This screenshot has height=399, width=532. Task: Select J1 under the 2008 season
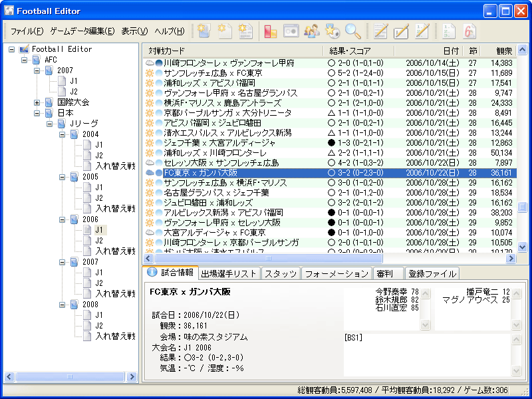click(x=98, y=315)
